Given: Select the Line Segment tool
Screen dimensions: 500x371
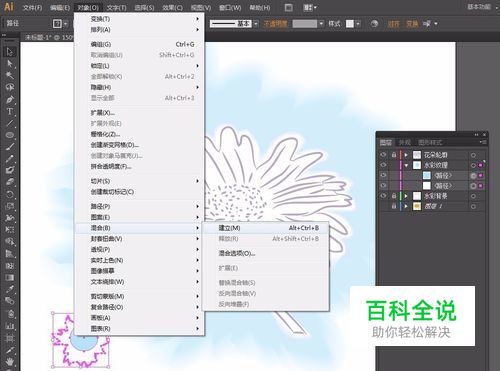Looking at the screenshot, I should coord(9,123).
